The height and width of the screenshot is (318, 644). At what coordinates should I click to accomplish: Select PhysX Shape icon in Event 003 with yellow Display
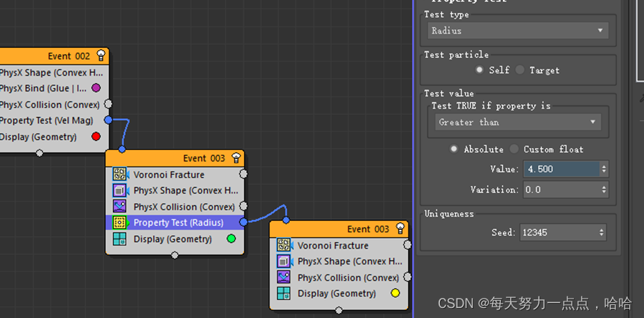pyautogui.click(x=284, y=262)
